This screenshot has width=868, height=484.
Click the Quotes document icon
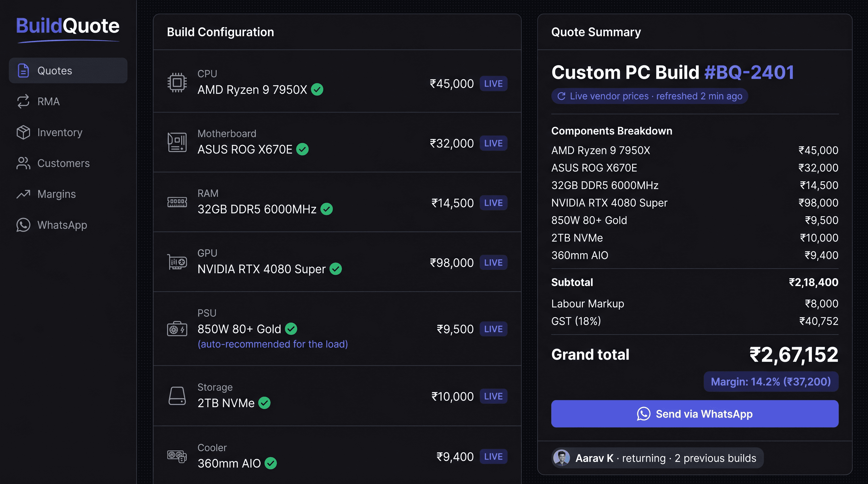[x=23, y=70]
